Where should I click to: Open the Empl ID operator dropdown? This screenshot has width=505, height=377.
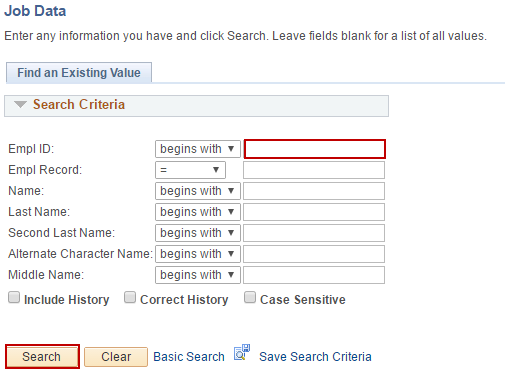point(198,149)
